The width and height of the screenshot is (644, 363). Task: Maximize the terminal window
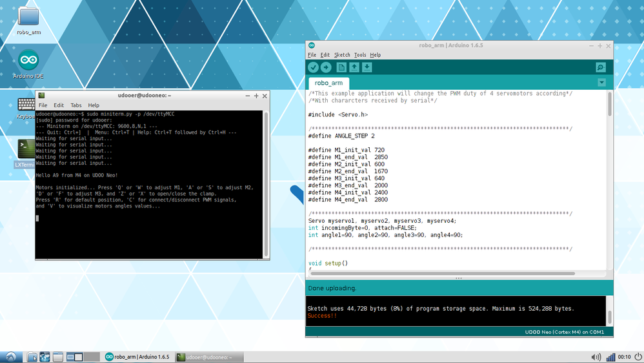[x=256, y=96]
